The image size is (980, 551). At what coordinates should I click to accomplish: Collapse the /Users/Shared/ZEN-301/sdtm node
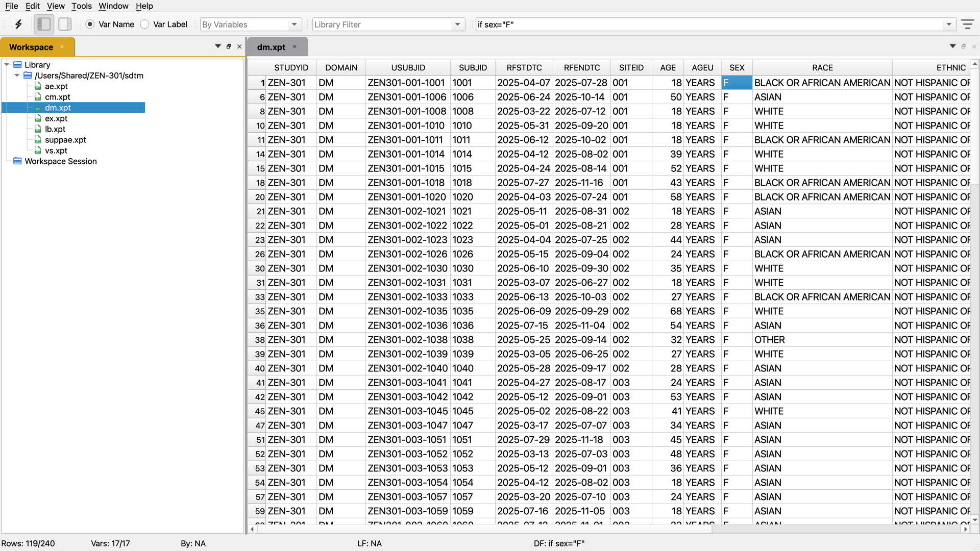[17, 76]
